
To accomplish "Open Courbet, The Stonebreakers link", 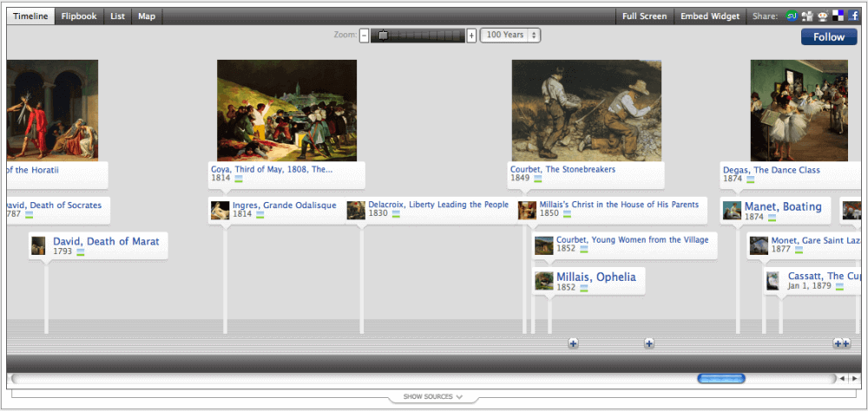I will 562,169.
